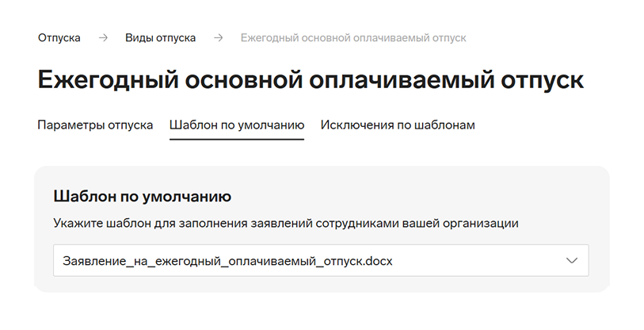Switch to Параметры отпуска tab
This screenshot has width=644, height=330.
[x=95, y=125]
